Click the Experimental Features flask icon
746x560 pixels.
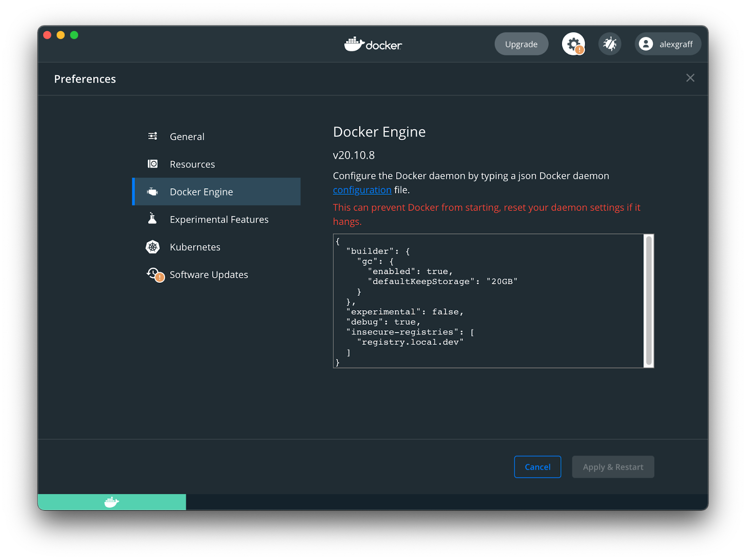tap(152, 219)
